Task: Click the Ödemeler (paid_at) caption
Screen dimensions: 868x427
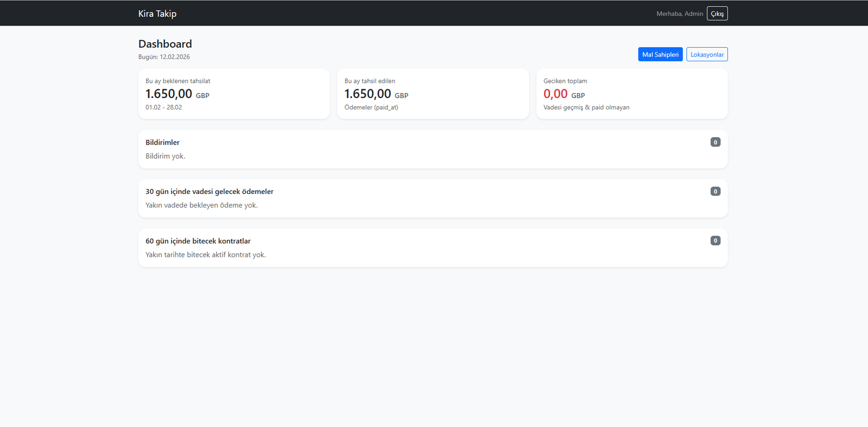Action: (x=371, y=107)
